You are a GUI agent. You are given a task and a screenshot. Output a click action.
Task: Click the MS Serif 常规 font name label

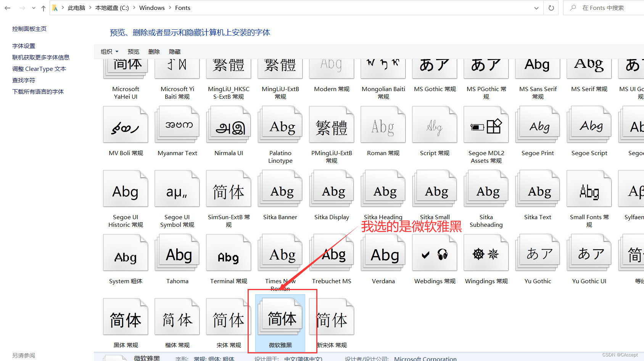pyautogui.click(x=589, y=89)
